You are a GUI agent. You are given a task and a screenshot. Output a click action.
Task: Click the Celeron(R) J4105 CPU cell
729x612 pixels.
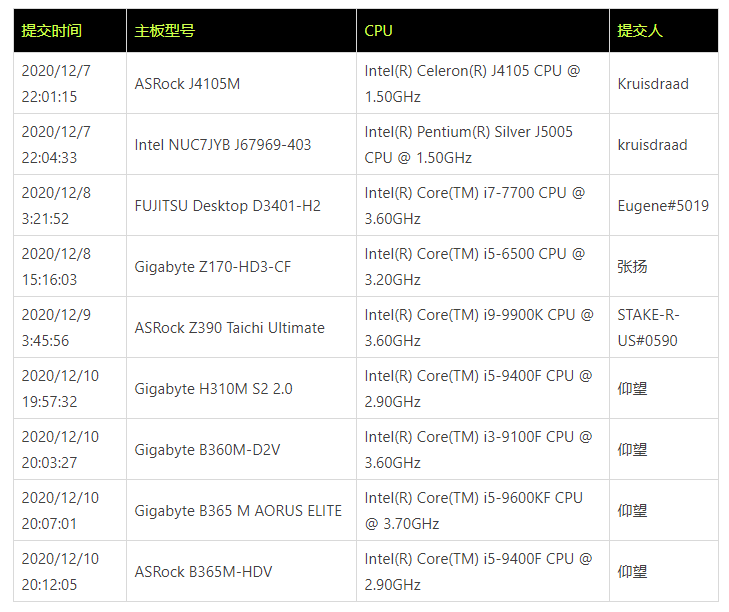click(483, 83)
